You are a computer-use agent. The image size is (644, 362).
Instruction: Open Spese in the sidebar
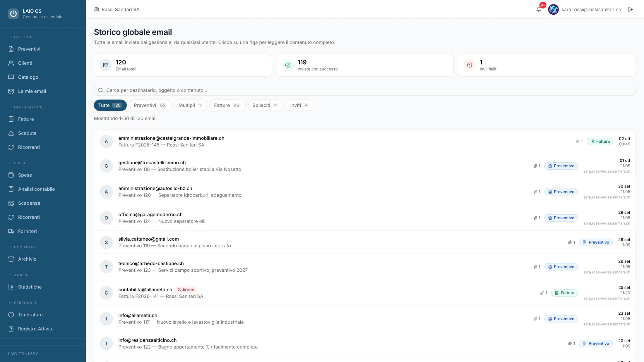click(43, 175)
